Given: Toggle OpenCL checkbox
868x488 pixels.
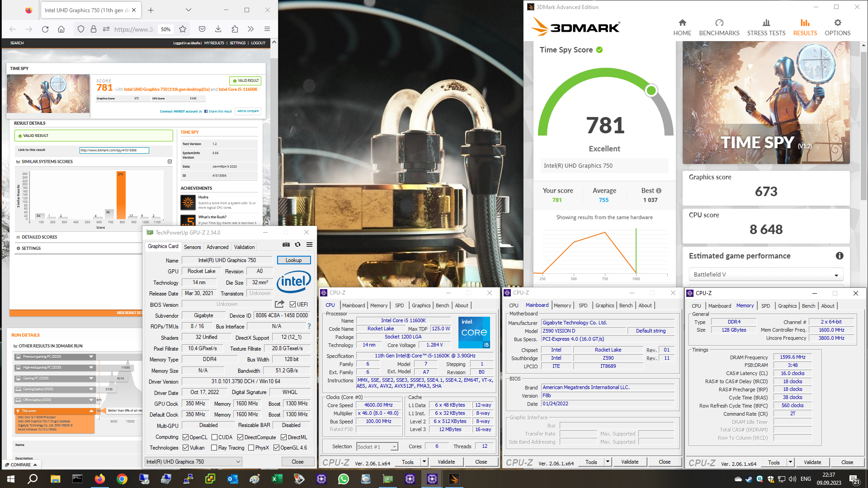Looking at the screenshot, I should coord(185,437).
